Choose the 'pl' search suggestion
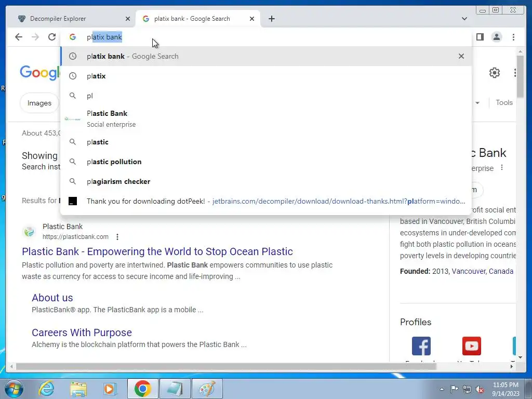The width and height of the screenshot is (532, 399). point(265,96)
